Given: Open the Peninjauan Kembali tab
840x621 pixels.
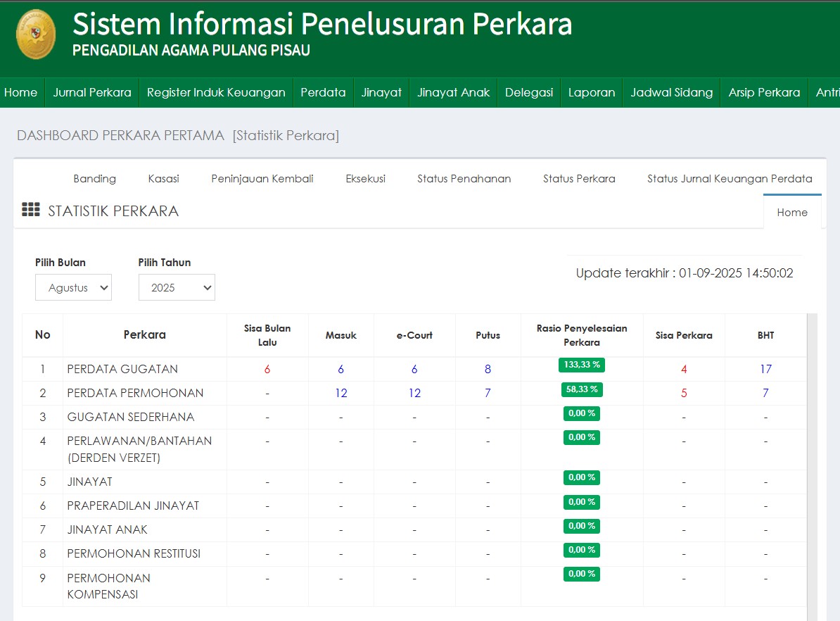Looking at the screenshot, I should [x=262, y=179].
